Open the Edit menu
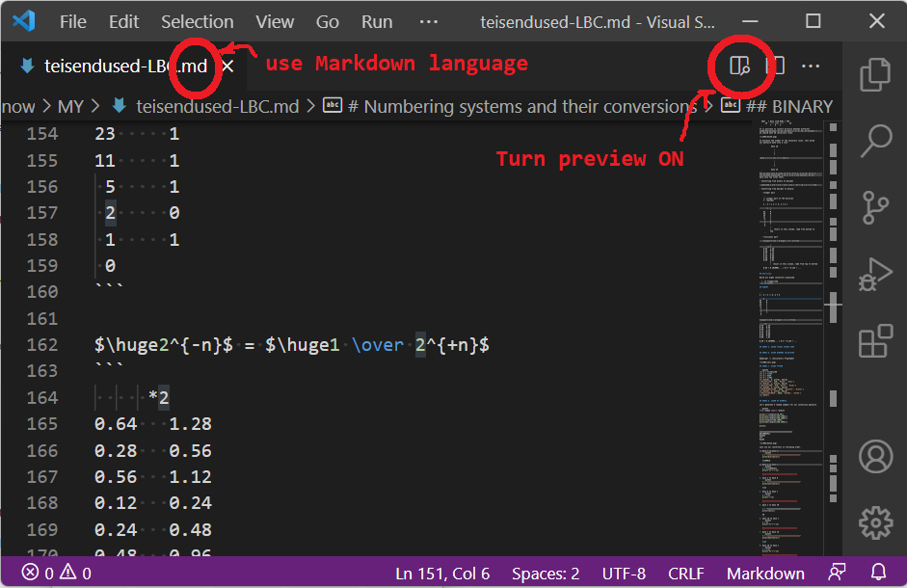This screenshot has height=588, width=907. point(123,22)
